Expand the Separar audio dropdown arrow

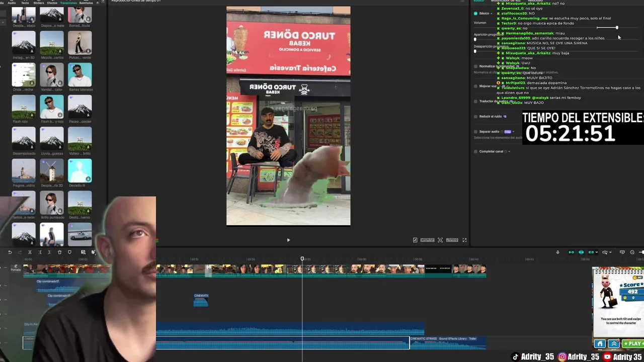pyautogui.click(x=513, y=132)
